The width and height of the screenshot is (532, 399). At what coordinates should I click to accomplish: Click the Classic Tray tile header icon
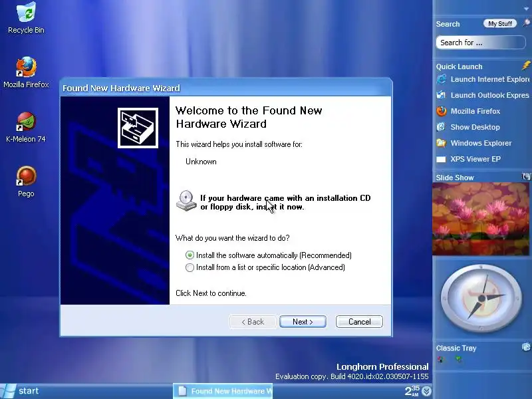pyautogui.click(x=525, y=346)
